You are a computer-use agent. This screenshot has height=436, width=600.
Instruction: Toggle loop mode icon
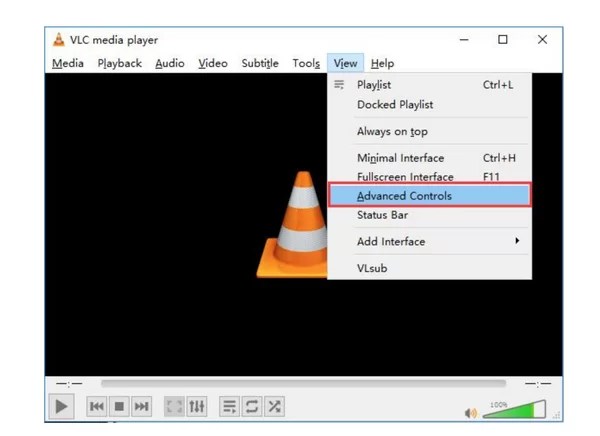click(252, 406)
